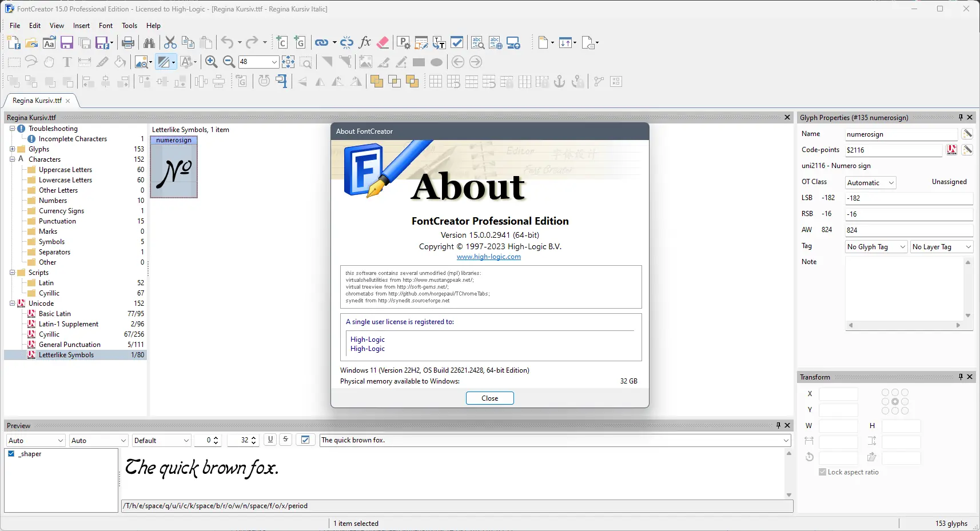Activate the Hand pan tool
The image size is (980, 531).
pos(49,62)
